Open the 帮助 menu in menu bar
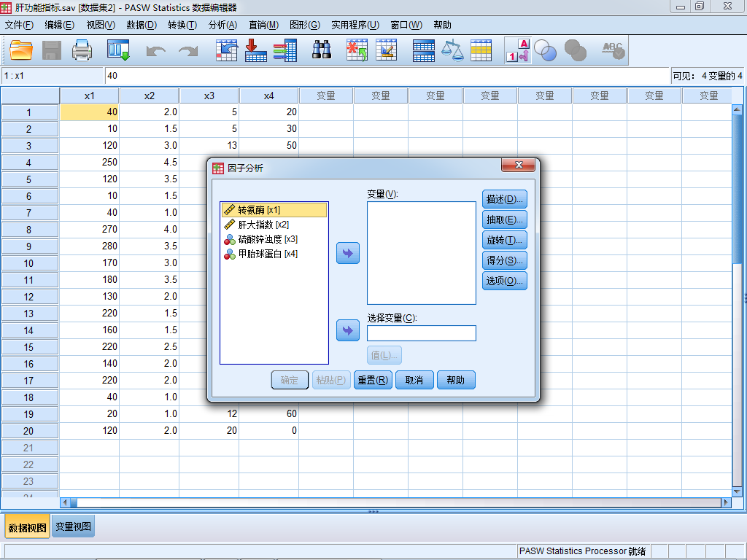 tap(443, 26)
